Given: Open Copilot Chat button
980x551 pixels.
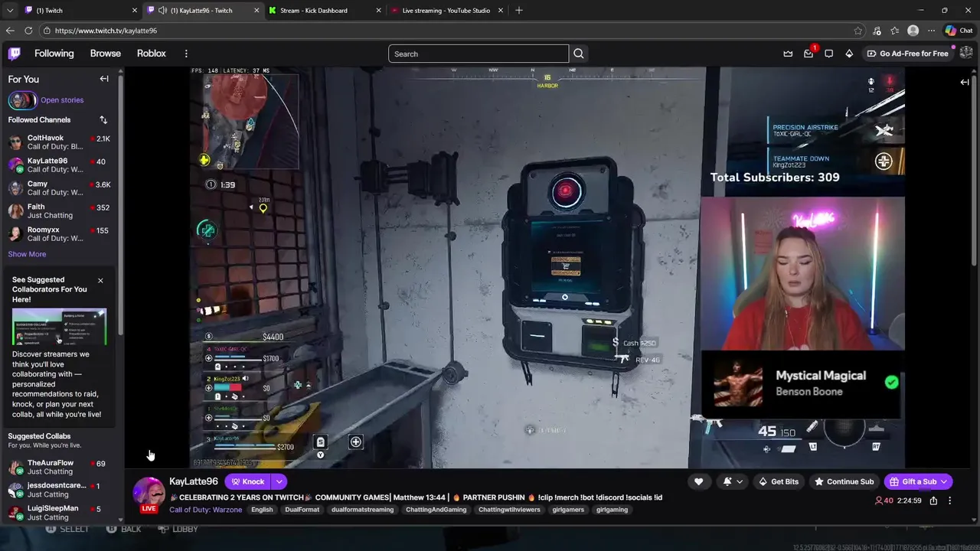Looking at the screenshot, I should 959,31.
